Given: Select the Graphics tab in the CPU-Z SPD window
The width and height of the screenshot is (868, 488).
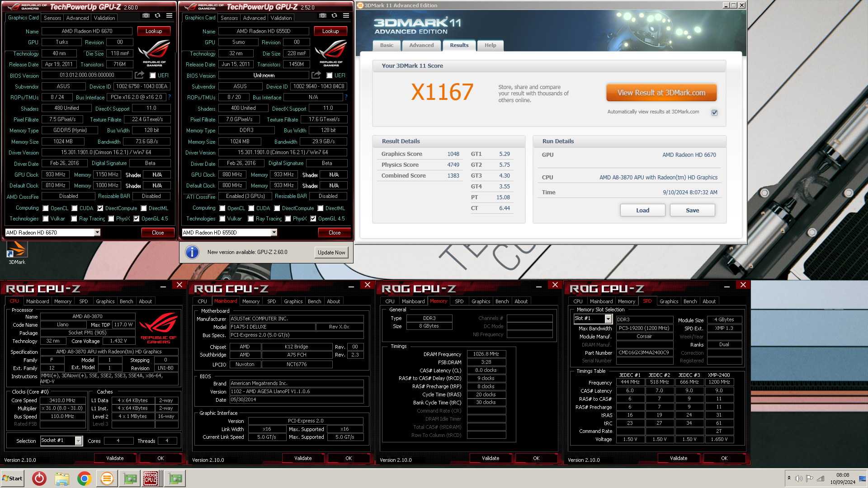Looking at the screenshot, I should 669,301.
